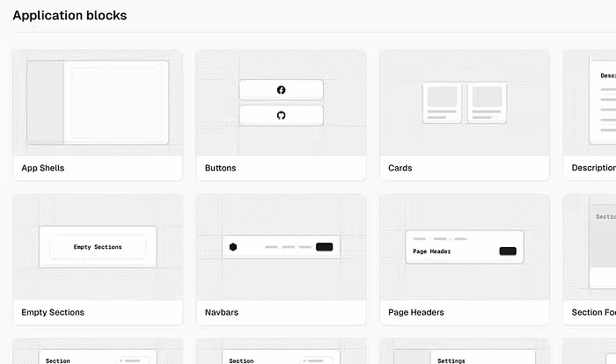Click the Page Header text in preview
The width and height of the screenshot is (616, 364).
coord(432,251)
